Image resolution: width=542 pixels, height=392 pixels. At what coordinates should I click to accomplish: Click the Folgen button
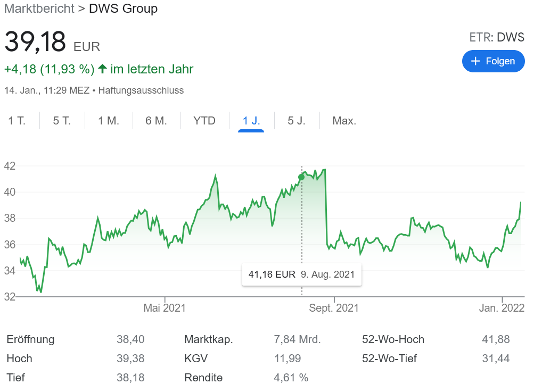pyautogui.click(x=493, y=61)
